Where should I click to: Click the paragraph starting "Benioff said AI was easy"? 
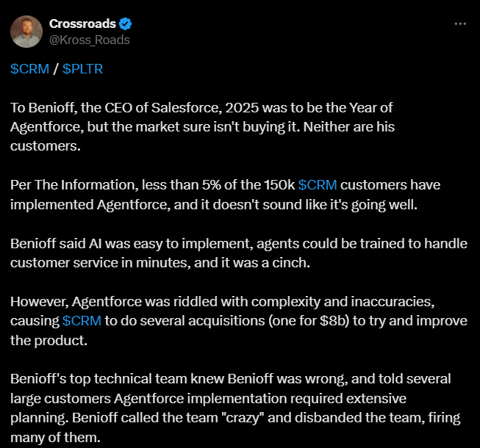(239, 253)
